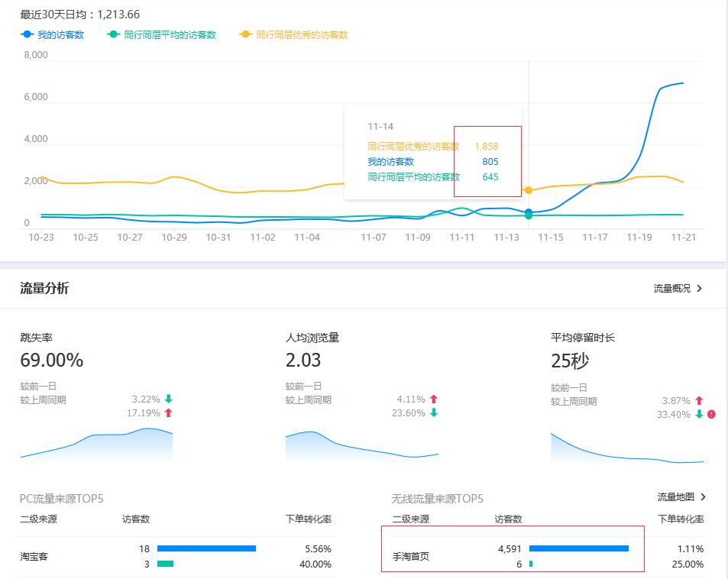Click the yellow data point marker near 11-14
This screenshot has height=579, width=728.
[528, 190]
